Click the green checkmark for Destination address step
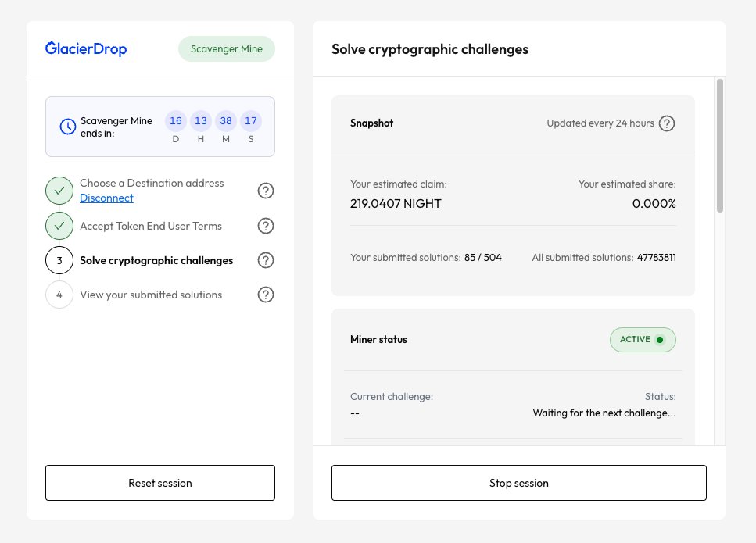 pyautogui.click(x=59, y=191)
